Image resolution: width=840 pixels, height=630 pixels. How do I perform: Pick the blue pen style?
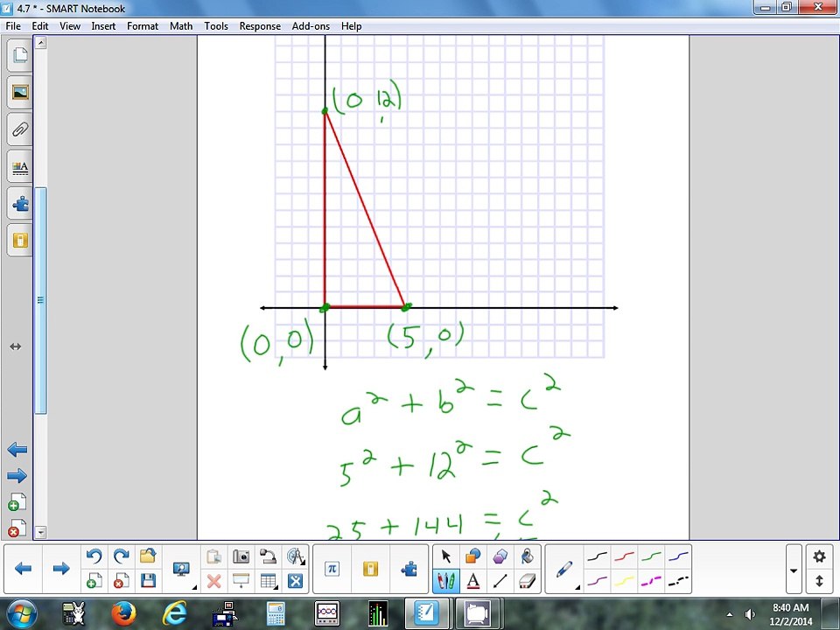[x=678, y=556]
